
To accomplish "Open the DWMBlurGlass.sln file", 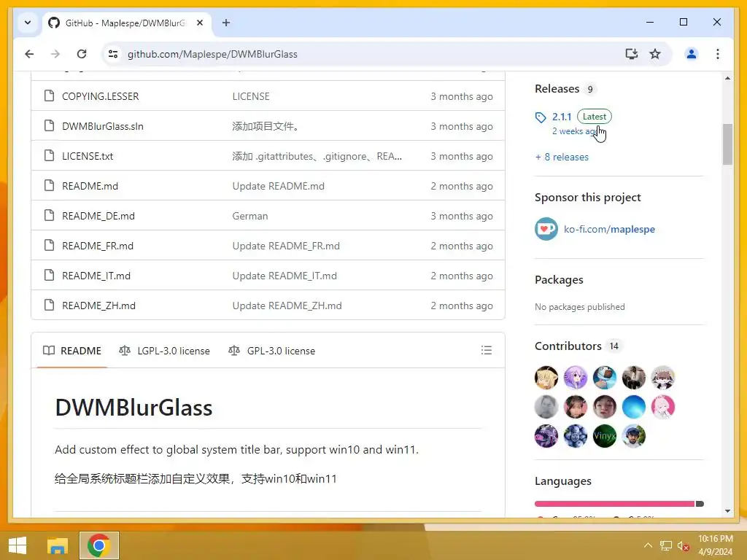I will click(102, 126).
